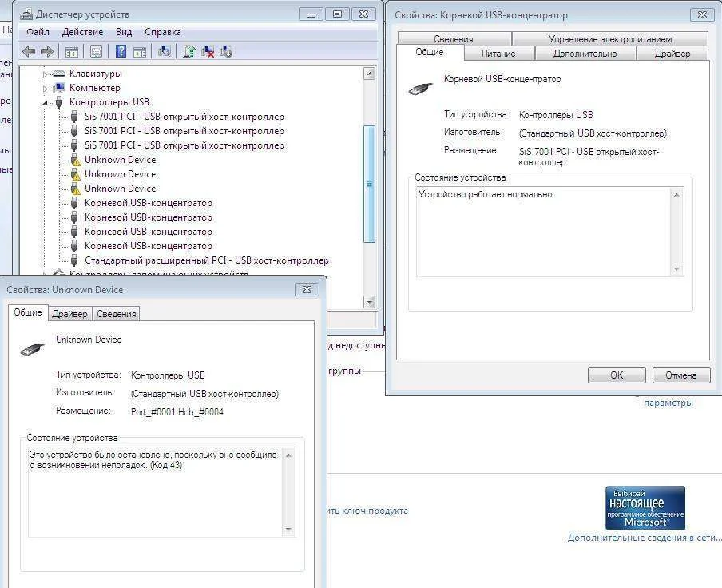Click the device tree scroll up arrow
The height and width of the screenshot is (588, 722).
369,73
